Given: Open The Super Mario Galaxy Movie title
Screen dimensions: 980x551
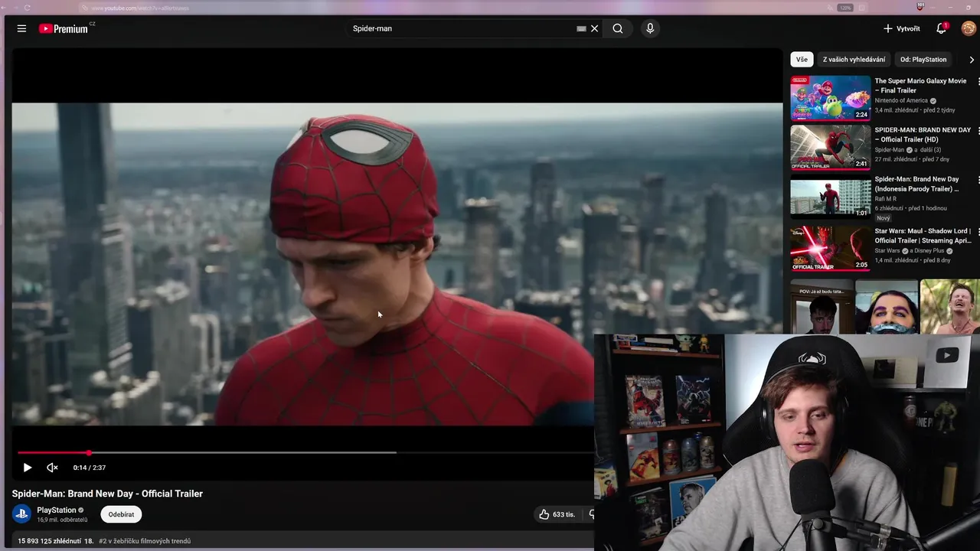Looking at the screenshot, I should click(x=920, y=86).
